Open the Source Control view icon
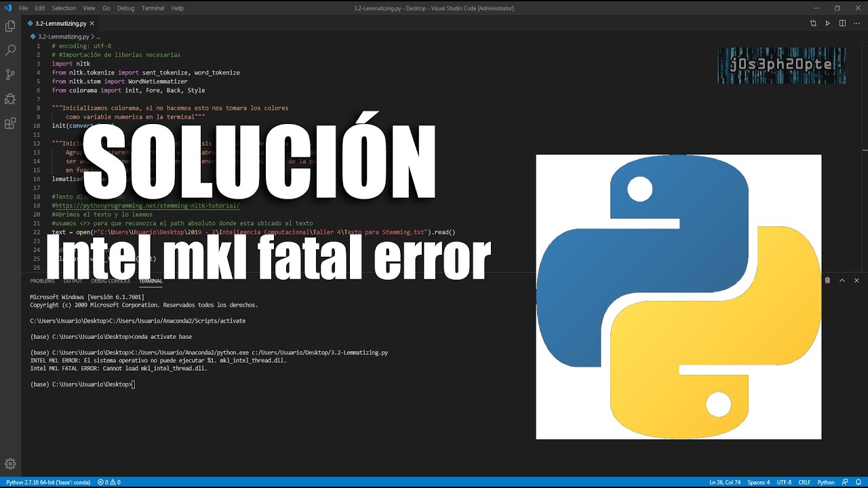 point(10,75)
